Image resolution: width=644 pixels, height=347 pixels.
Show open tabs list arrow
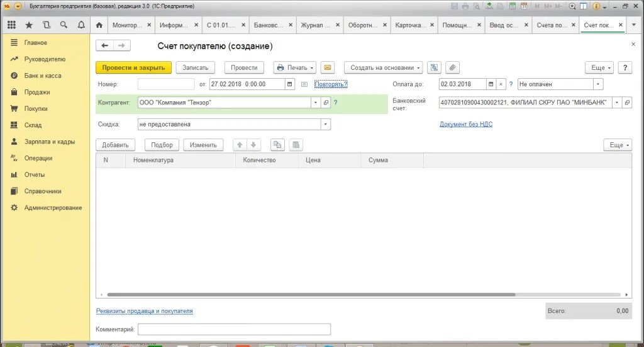click(x=633, y=25)
